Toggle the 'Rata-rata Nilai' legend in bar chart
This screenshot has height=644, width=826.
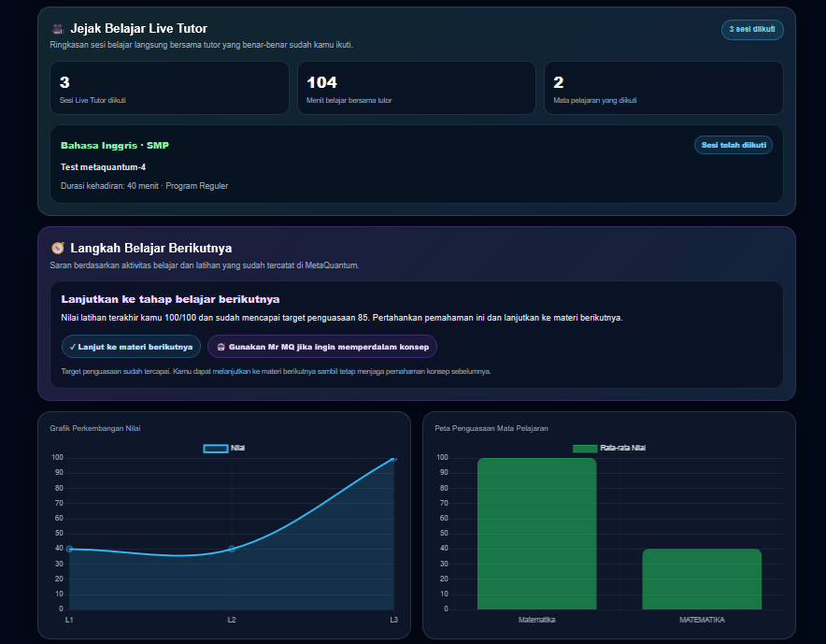(x=609, y=448)
